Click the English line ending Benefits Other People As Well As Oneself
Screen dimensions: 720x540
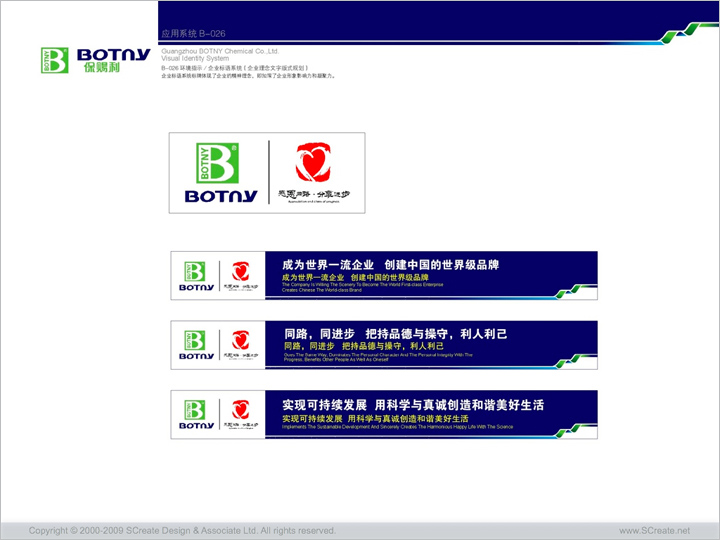click(x=336, y=360)
